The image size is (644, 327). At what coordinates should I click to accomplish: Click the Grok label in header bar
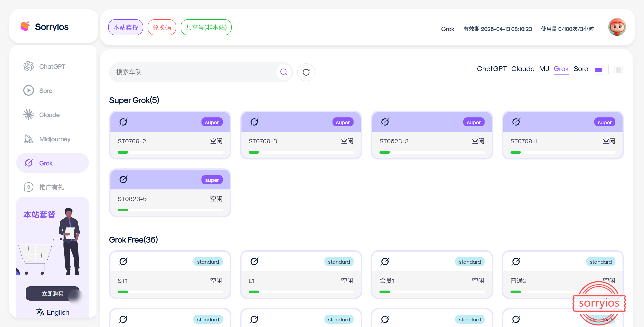[448, 29]
